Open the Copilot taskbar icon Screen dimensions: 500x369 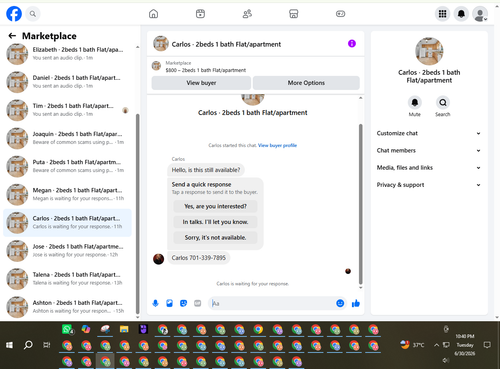click(x=86, y=330)
